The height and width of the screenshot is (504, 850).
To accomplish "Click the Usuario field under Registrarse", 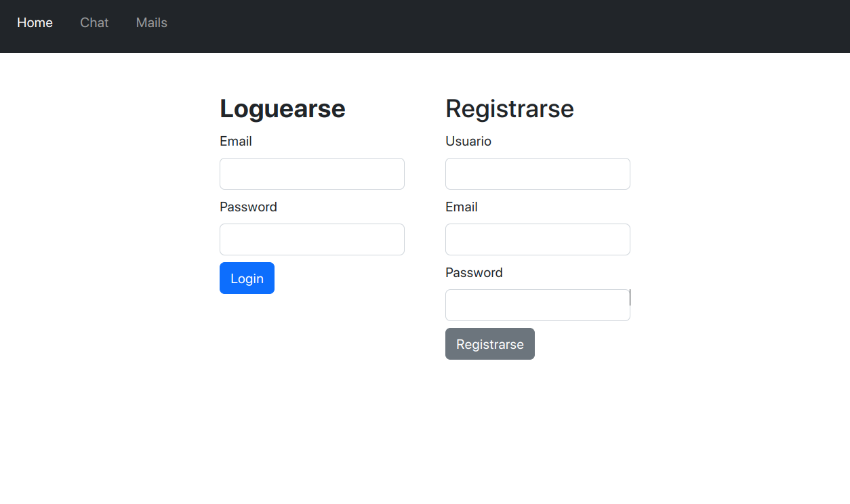I will 538,173.
